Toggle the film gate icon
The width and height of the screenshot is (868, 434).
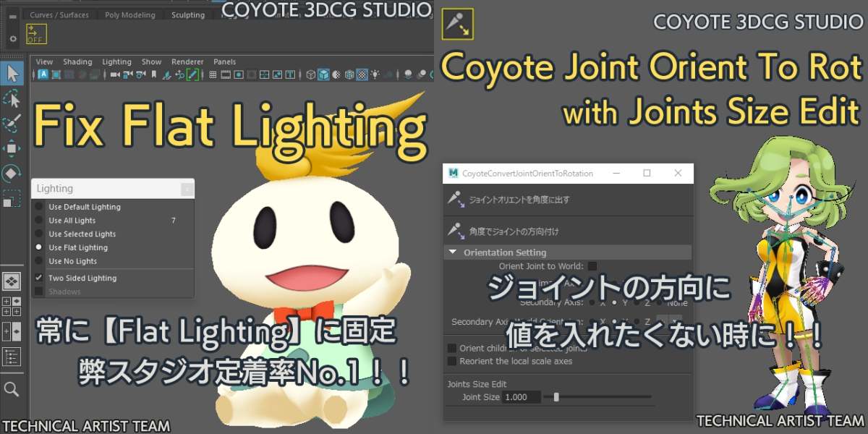226,74
